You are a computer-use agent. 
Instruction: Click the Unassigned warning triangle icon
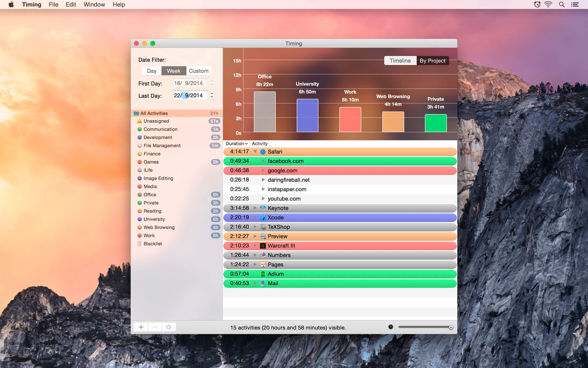[139, 121]
